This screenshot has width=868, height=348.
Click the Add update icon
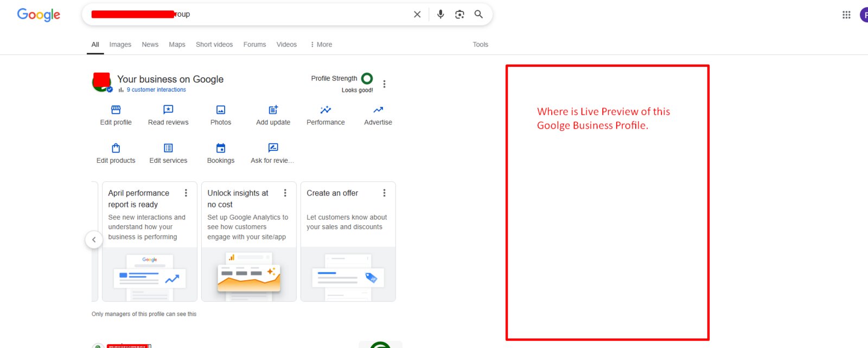273,110
